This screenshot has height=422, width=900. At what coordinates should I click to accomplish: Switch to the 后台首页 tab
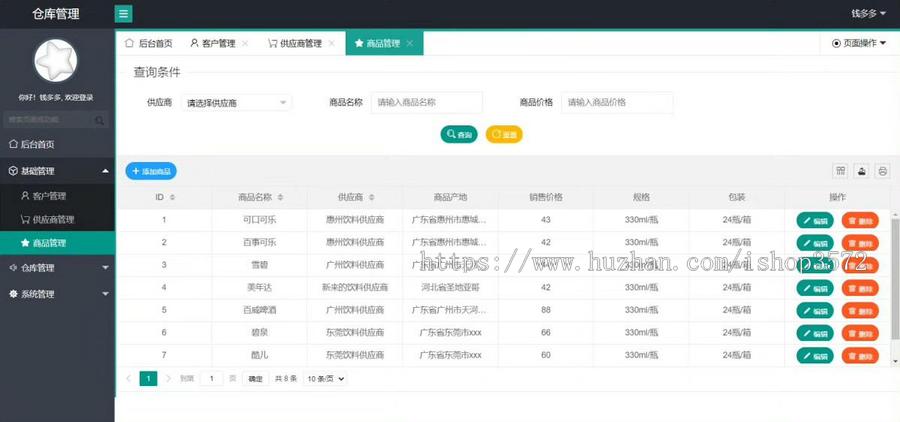coord(148,43)
